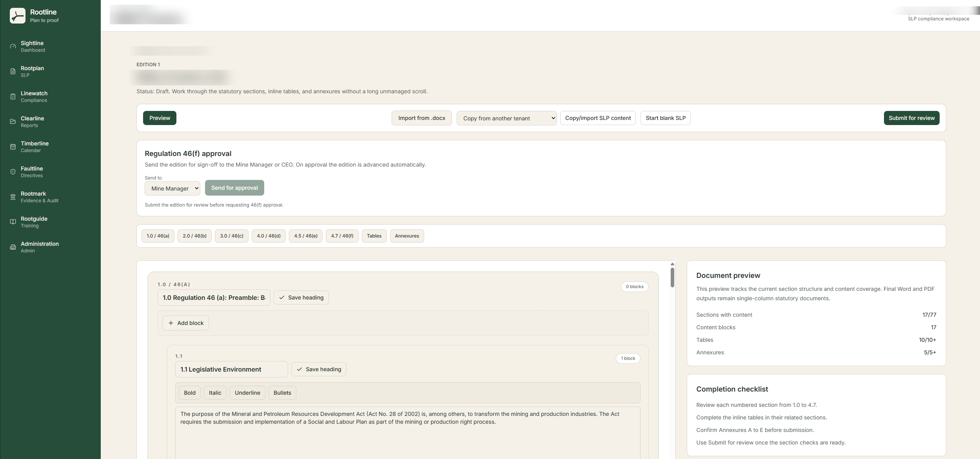This screenshot has height=459, width=980.
Task: Click the Document preview heading
Action: click(728, 276)
